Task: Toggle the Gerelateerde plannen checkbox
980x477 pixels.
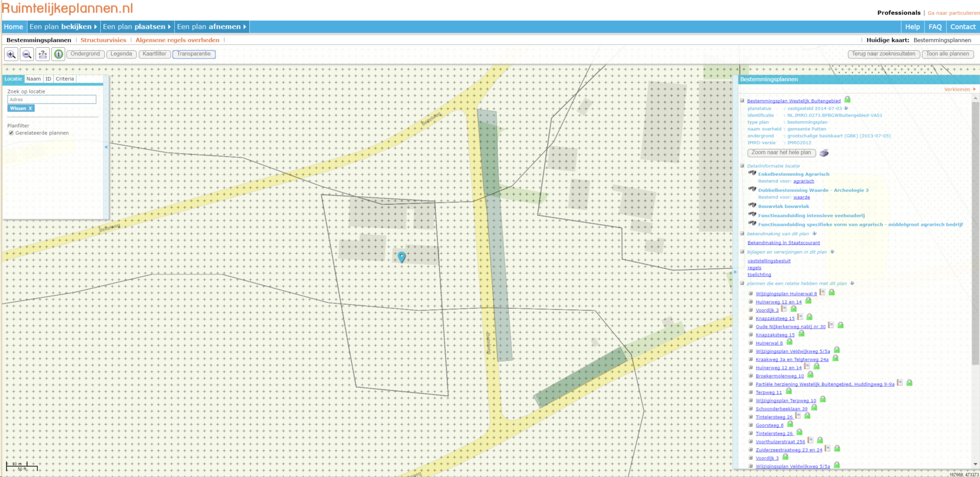Action: click(x=11, y=132)
